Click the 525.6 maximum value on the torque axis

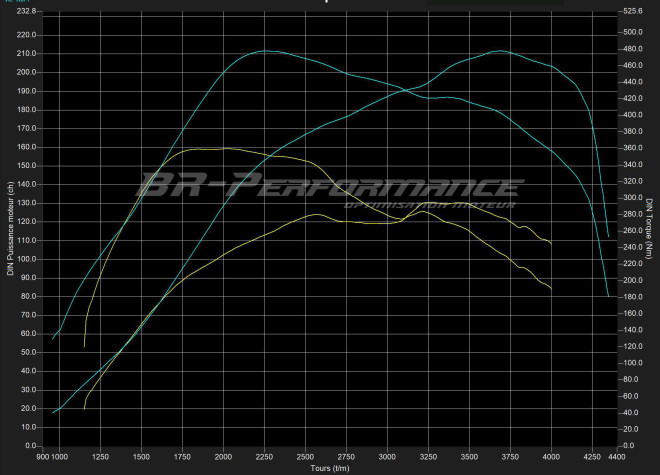[633, 12]
